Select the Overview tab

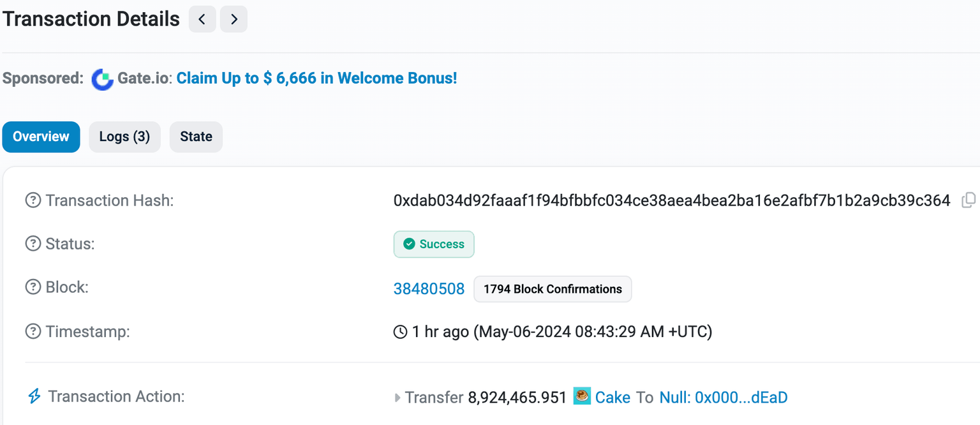(x=41, y=137)
